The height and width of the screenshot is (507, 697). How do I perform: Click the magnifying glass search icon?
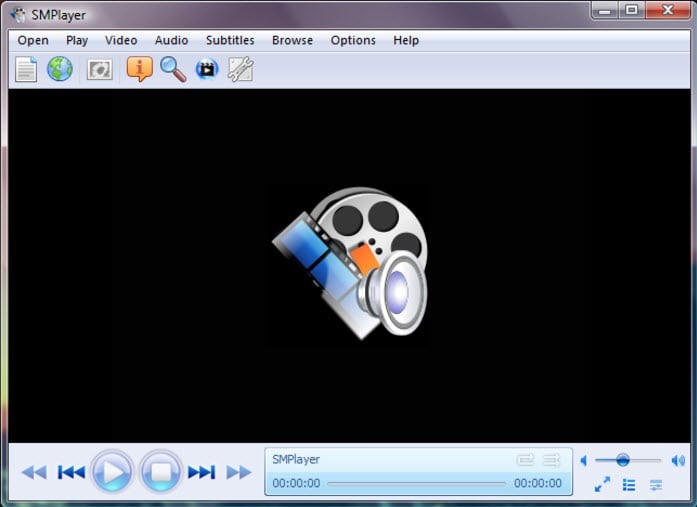coord(173,69)
